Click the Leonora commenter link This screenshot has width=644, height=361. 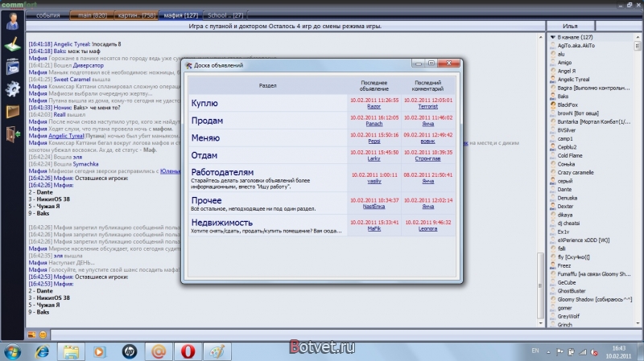427,228
